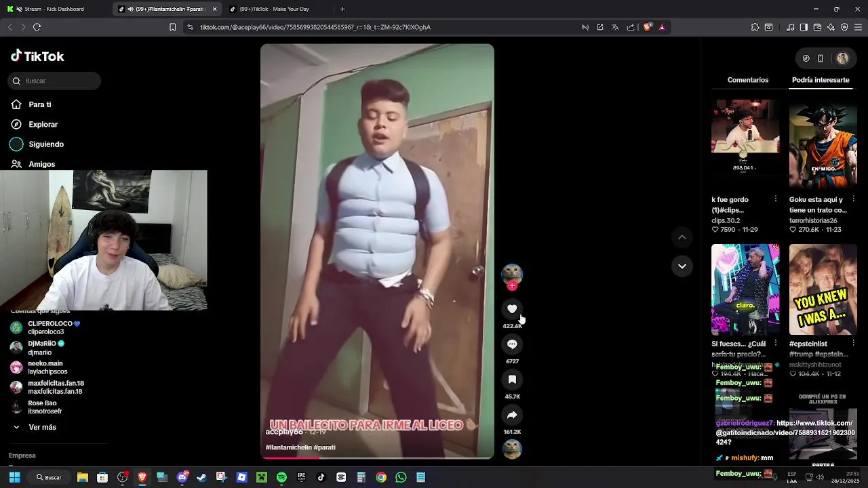Screen dimensions: 868x488
Task: Expand Ver más in followed accounts
Action: 35,427
